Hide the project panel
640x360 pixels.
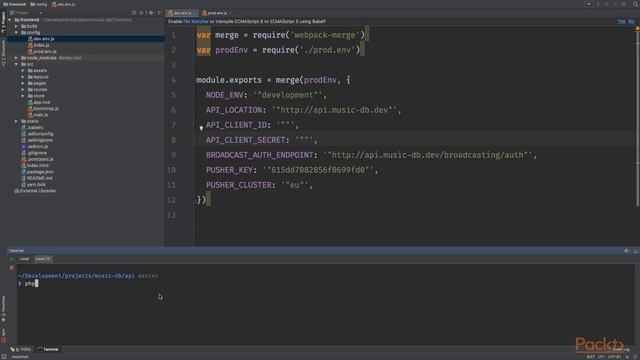point(160,13)
